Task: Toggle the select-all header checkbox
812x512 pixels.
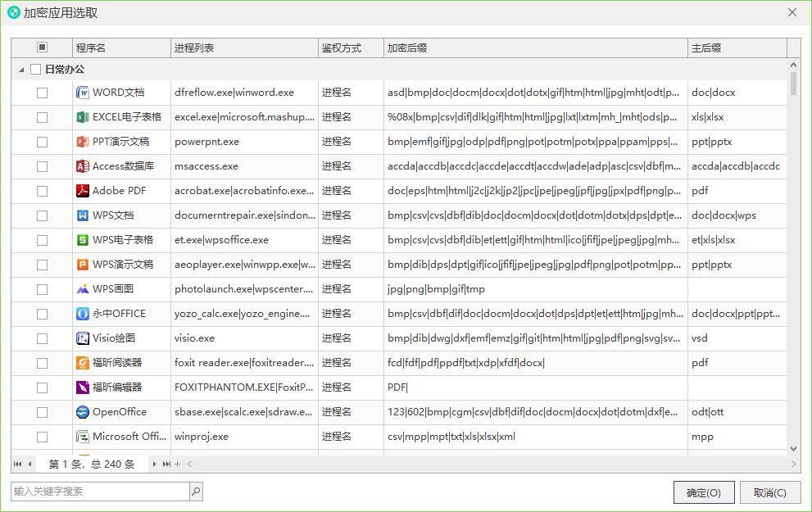Action: (42, 48)
